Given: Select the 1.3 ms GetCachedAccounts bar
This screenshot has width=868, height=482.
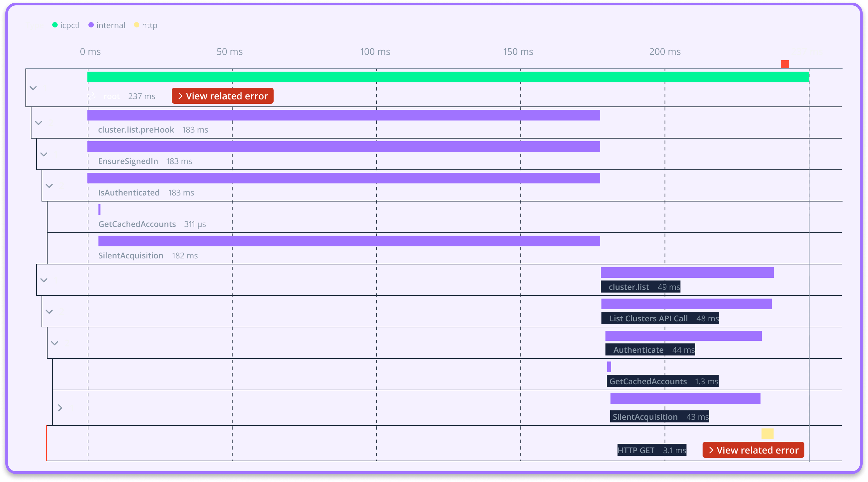Looking at the screenshot, I should (609, 367).
